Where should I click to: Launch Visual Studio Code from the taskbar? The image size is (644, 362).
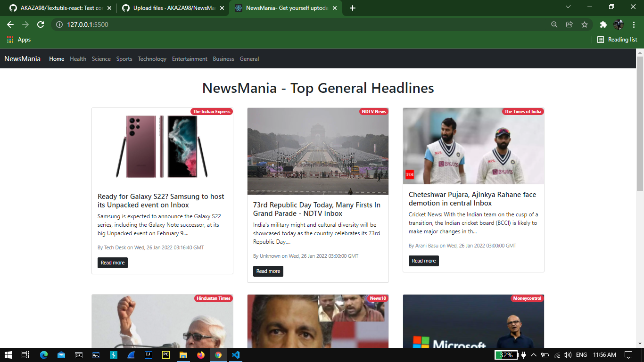tap(235, 355)
